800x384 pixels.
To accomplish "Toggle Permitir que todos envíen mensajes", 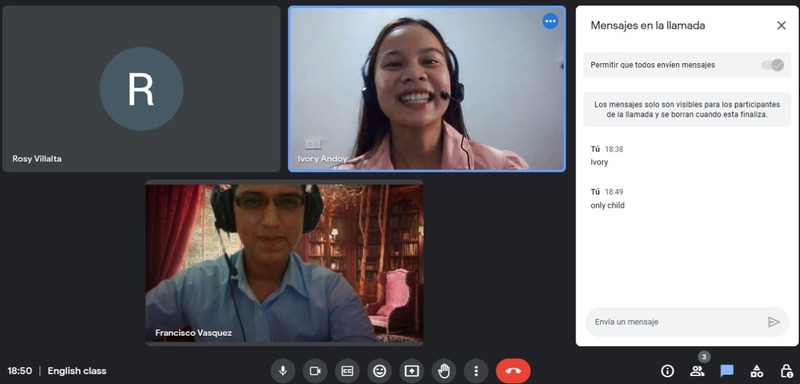I will (772, 65).
